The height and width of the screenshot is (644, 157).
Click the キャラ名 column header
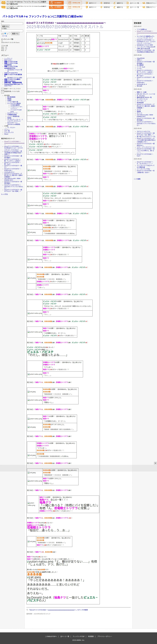[x=47, y=36]
